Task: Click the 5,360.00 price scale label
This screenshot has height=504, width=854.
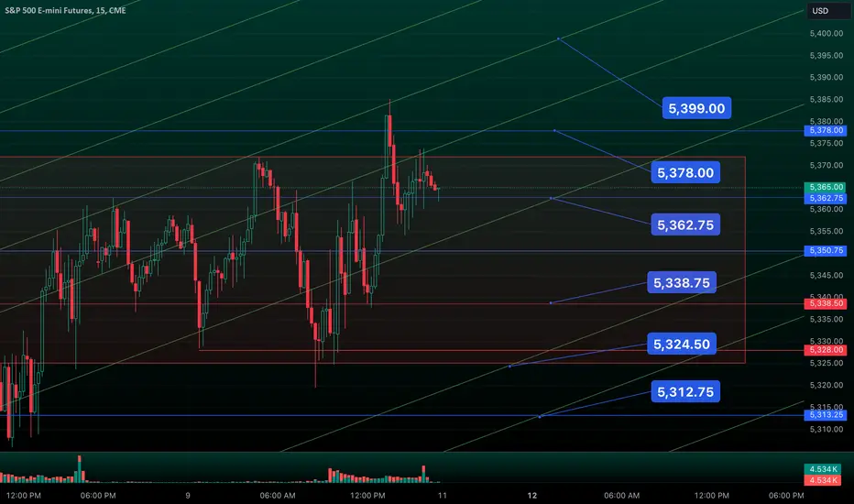Action: click(827, 209)
